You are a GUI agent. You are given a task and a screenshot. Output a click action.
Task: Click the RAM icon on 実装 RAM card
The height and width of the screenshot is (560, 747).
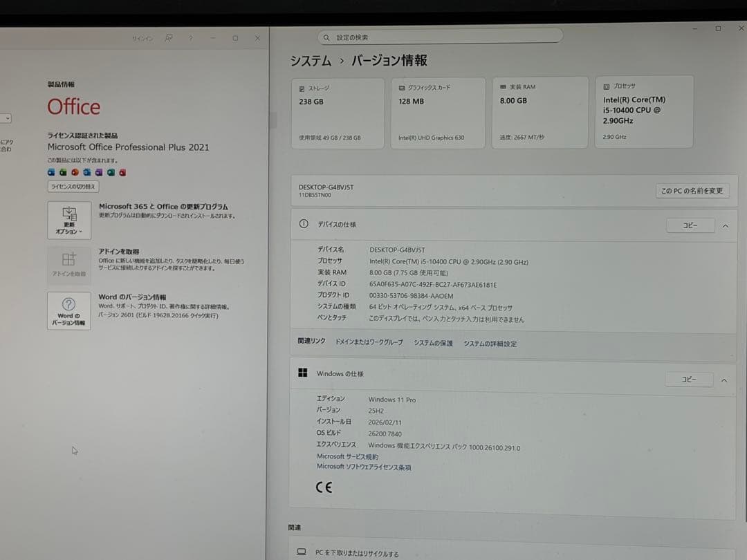coord(503,87)
